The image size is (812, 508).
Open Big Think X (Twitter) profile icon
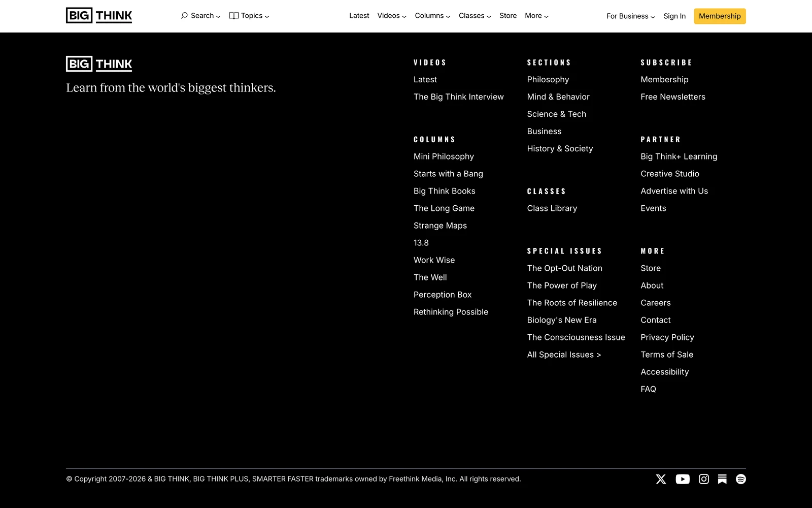661,479
